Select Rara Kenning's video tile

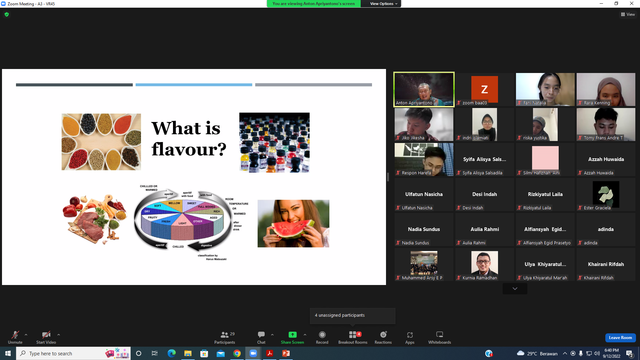[x=606, y=89]
